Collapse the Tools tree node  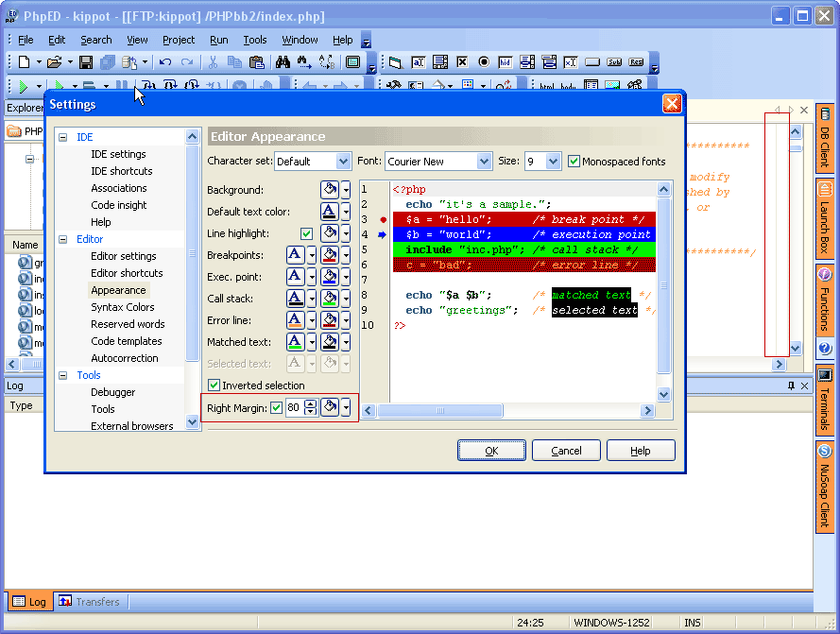[63, 375]
